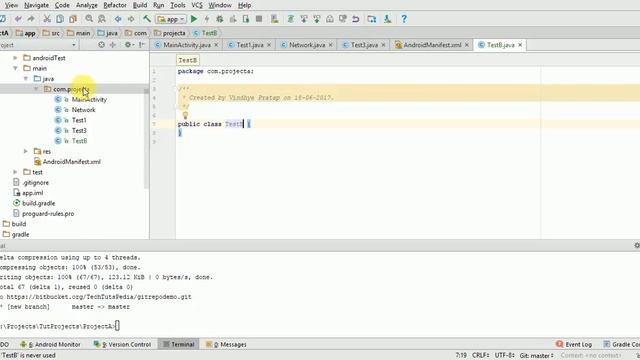This screenshot has width=640, height=360.
Task: Click the Instant Run lightning icon
Action: click(207, 19)
